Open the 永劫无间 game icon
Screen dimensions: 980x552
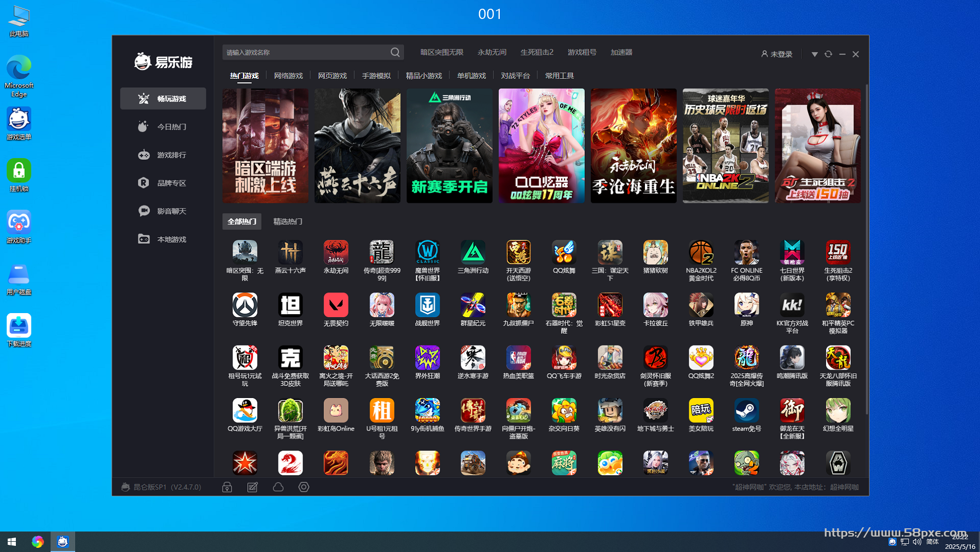336,253
